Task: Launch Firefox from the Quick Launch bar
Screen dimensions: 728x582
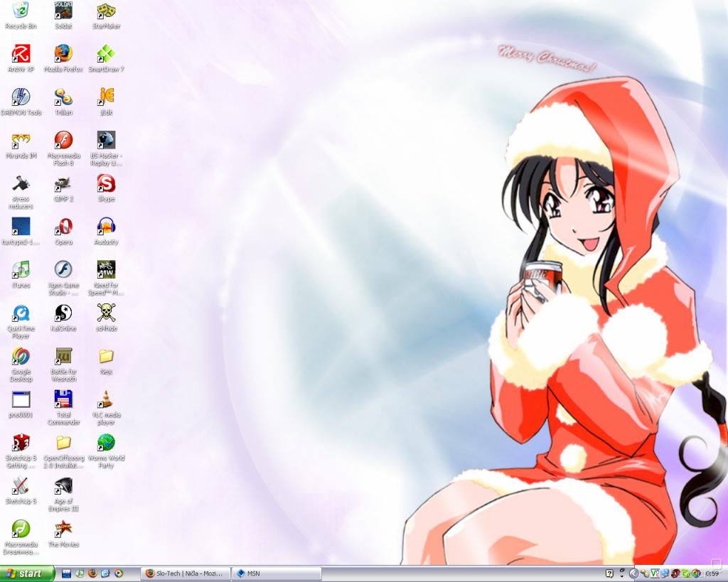Action: coord(92,573)
